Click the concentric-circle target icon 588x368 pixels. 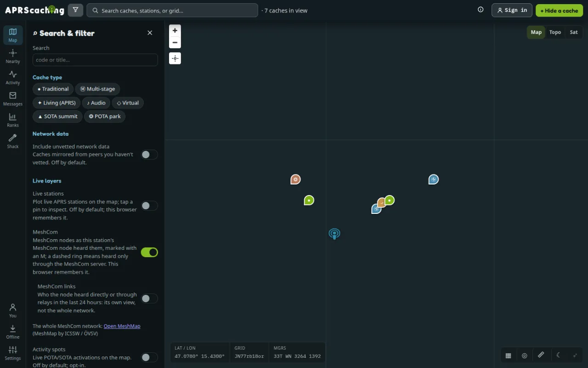[525, 355]
